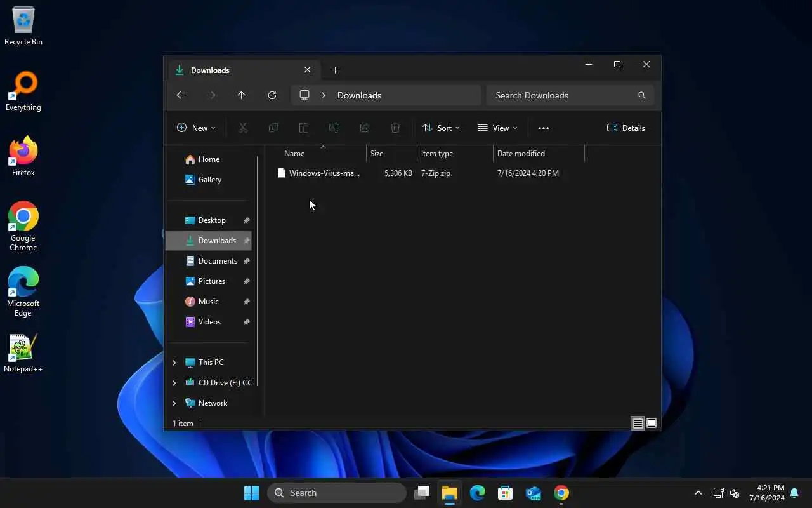Unpin Pictures using its pin icon
Screen dimensions: 812x508
[246, 281]
